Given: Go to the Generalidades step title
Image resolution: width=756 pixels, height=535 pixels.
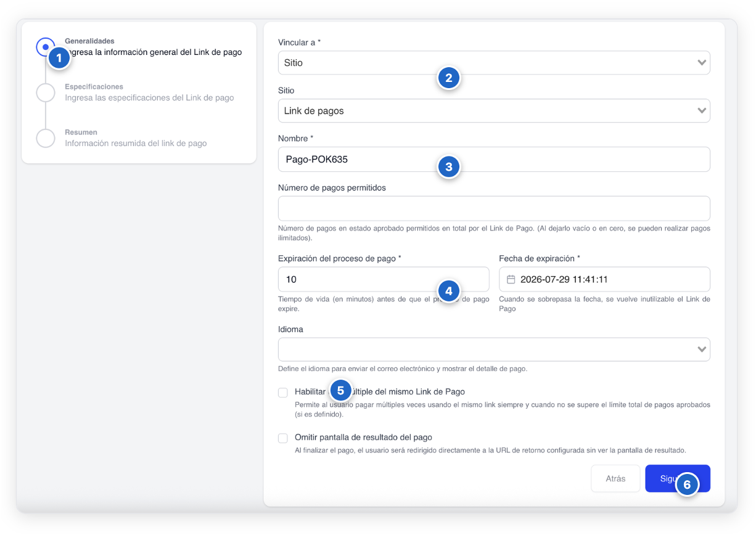Looking at the screenshot, I should click(x=89, y=41).
